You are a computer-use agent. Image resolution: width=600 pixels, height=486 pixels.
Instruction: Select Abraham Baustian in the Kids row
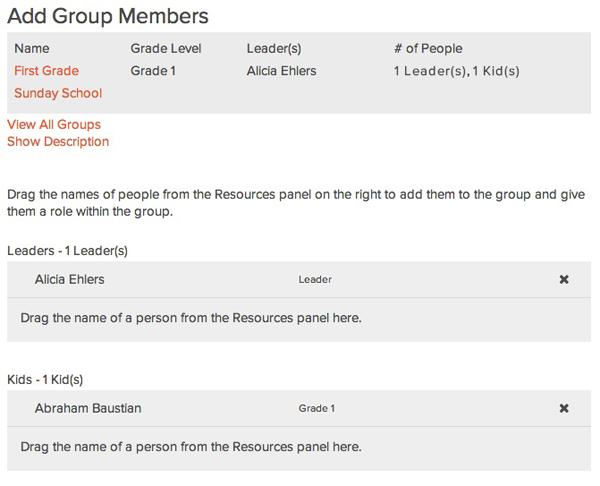[88, 408]
